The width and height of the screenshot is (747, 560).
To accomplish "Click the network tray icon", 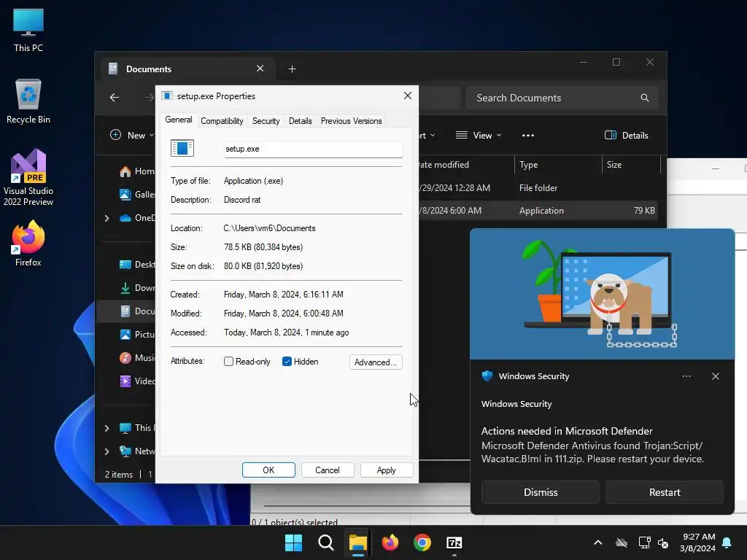I will coord(644,542).
